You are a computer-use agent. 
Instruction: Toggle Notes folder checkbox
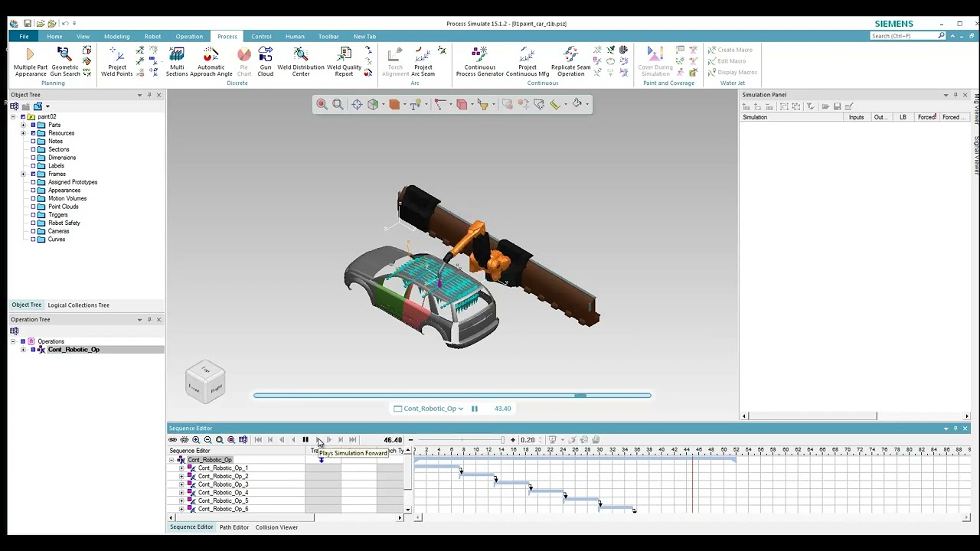[x=33, y=142]
